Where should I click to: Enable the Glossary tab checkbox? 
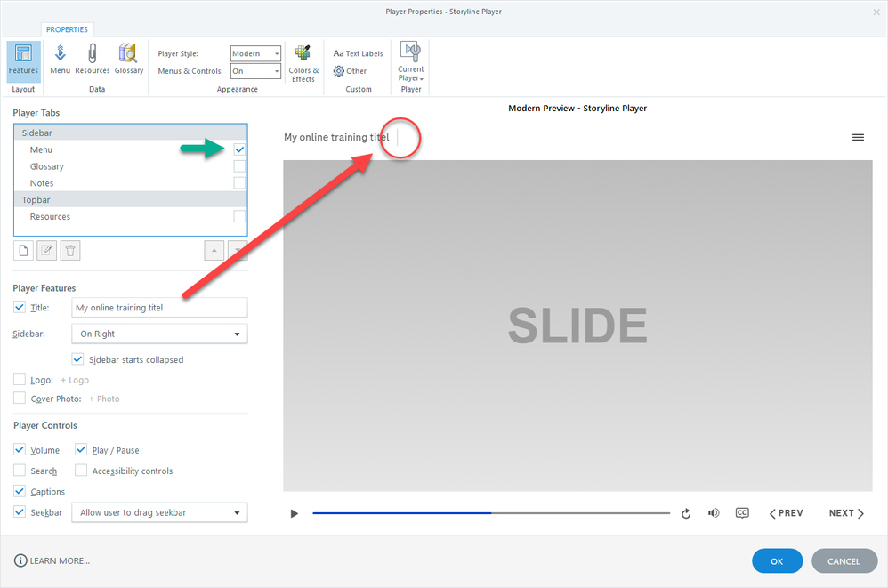pyautogui.click(x=239, y=166)
